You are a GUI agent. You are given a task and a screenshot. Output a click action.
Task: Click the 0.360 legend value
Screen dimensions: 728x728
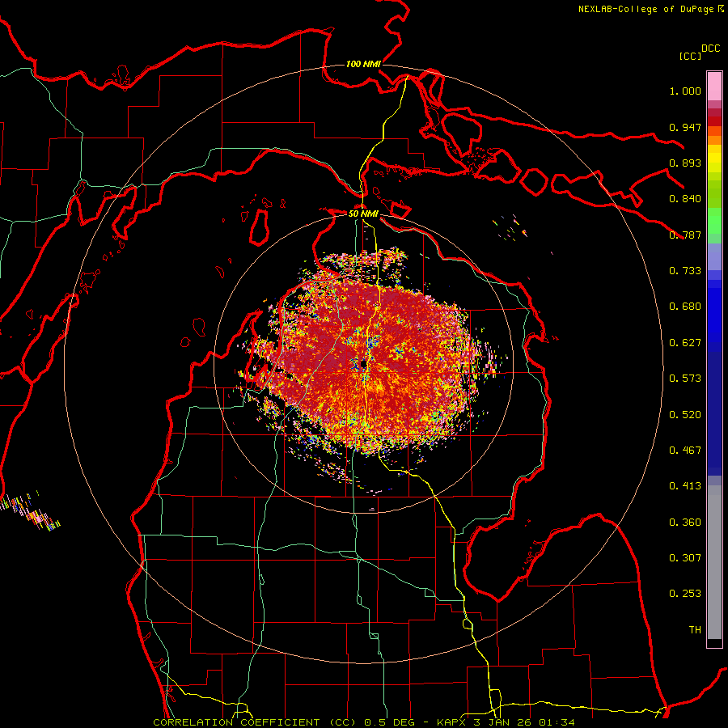(x=685, y=523)
